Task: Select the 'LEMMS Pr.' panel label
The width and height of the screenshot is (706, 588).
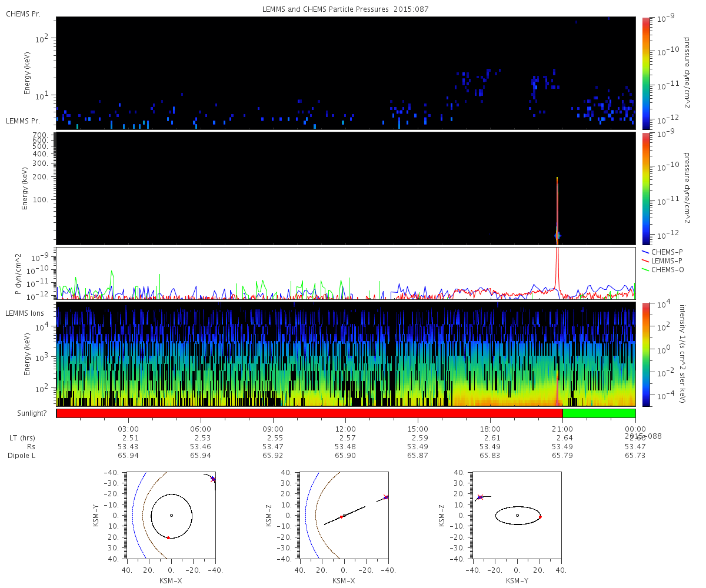Action: [x=24, y=121]
